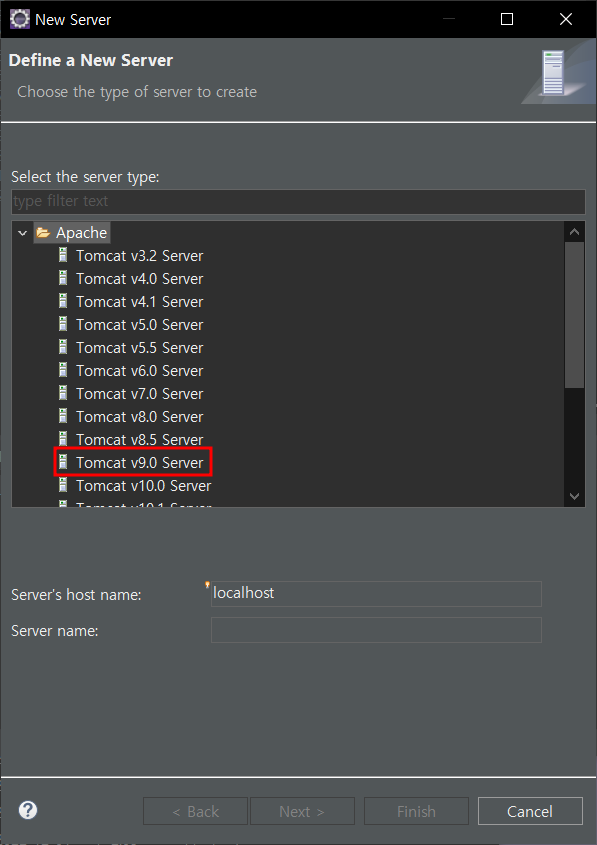Click the Tomcat v10.0 Server icon
The width and height of the screenshot is (597, 845).
63,485
